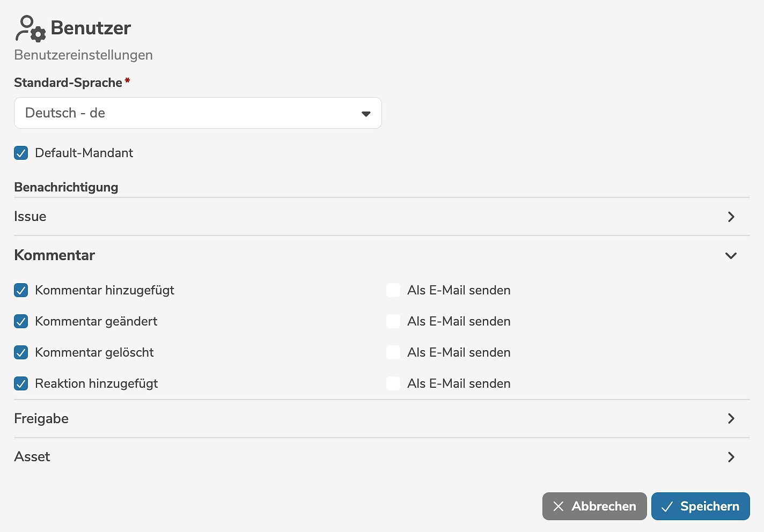Click the down chevron next to Kommentar
Image resolution: width=764 pixels, height=532 pixels.
(731, 256)
